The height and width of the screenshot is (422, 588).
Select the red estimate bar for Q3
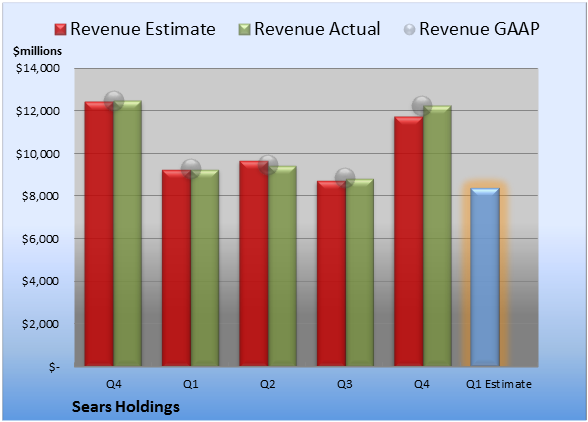[x=332, y=273]
